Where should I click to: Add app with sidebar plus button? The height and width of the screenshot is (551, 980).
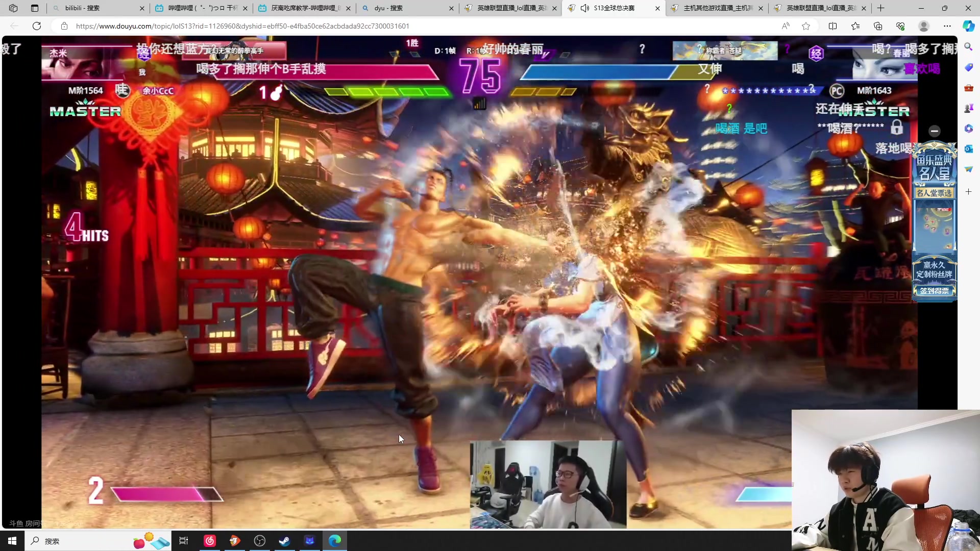[x=969, y=192]
